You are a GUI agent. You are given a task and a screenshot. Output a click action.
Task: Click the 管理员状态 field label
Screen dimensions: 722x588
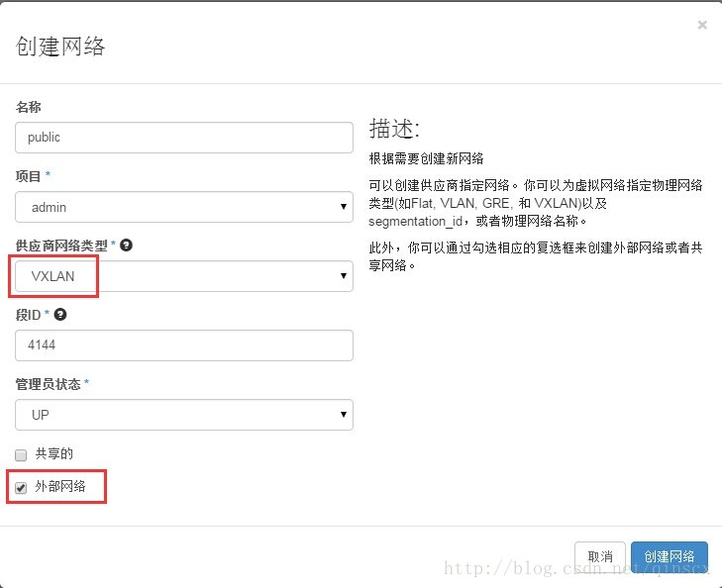pos(48,384)
